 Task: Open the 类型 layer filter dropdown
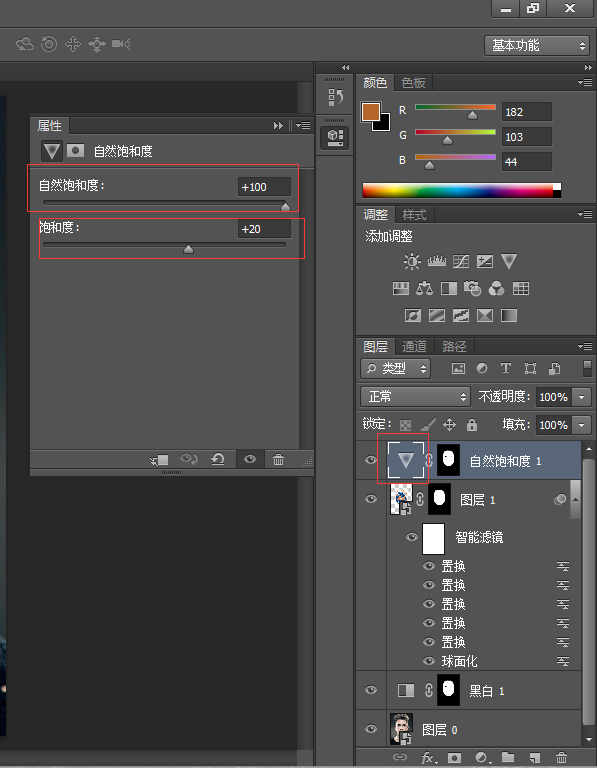pyautogui.click(x=396, y=368)
